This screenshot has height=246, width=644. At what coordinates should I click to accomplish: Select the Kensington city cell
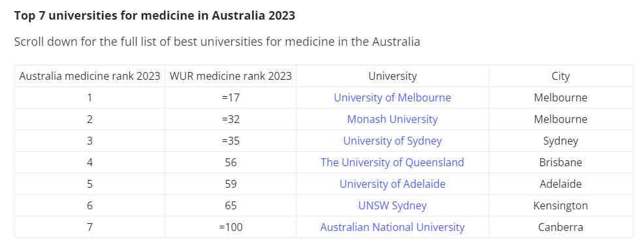[x=560, y=205]
